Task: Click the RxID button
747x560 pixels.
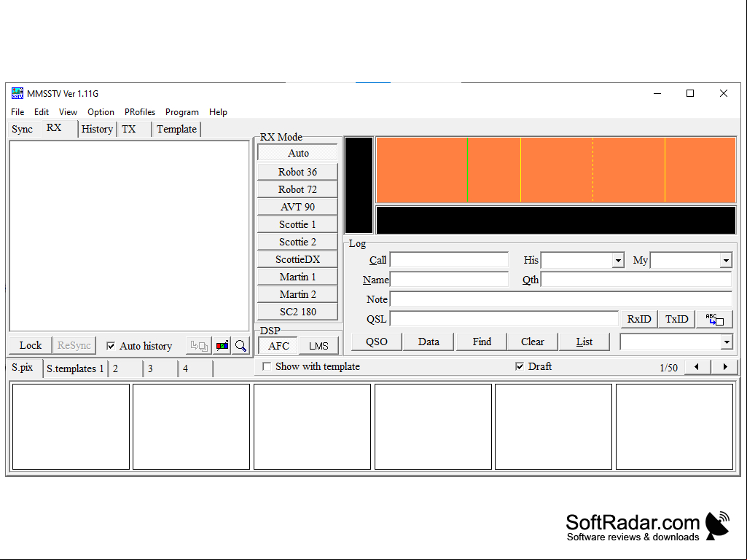Action: point(639,319)
